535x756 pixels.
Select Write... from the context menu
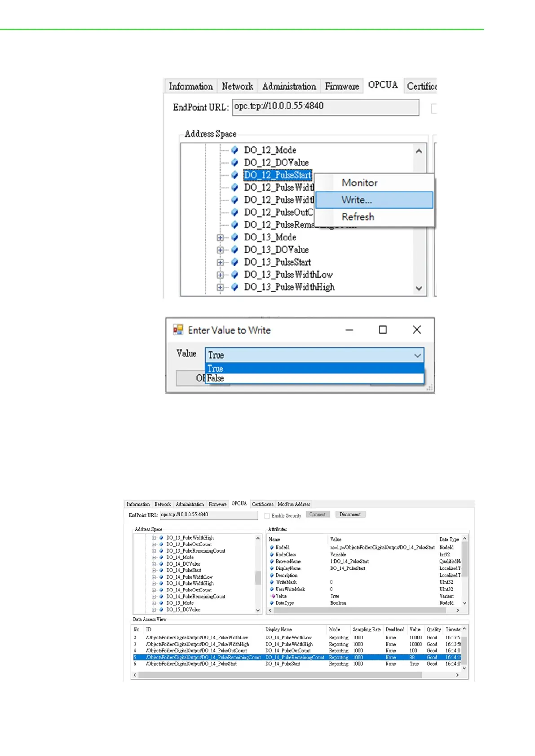click(x=375, y=200)
